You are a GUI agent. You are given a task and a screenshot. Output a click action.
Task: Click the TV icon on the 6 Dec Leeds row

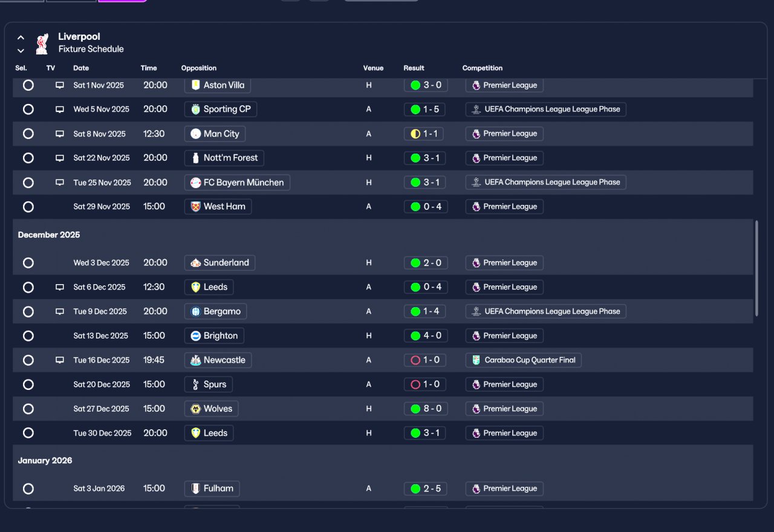60,287
